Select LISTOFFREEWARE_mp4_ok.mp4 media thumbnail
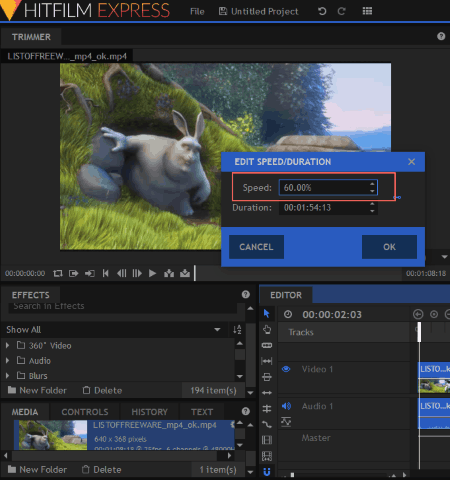 click(53, 435)
